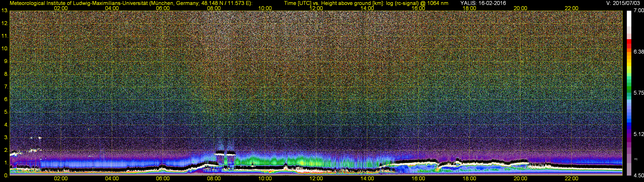Screen dimensions: 644x182
Task: Click the 5.75 color scale value
Action: (x=639, y=93)
